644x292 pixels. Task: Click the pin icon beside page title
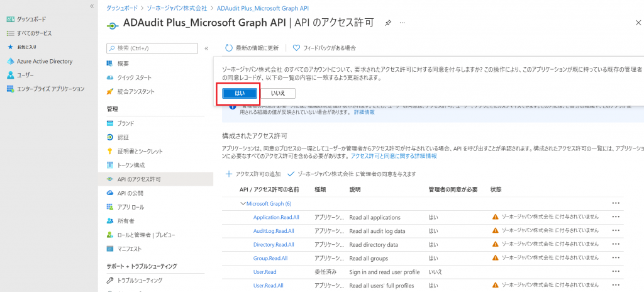click(388, 23)
